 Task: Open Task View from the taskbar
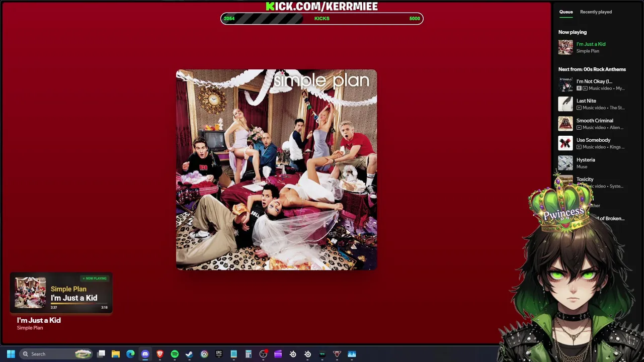[101, 354]
